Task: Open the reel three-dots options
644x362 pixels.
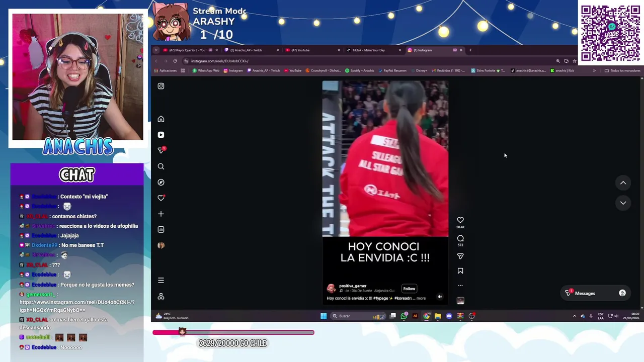Action: 460,285
